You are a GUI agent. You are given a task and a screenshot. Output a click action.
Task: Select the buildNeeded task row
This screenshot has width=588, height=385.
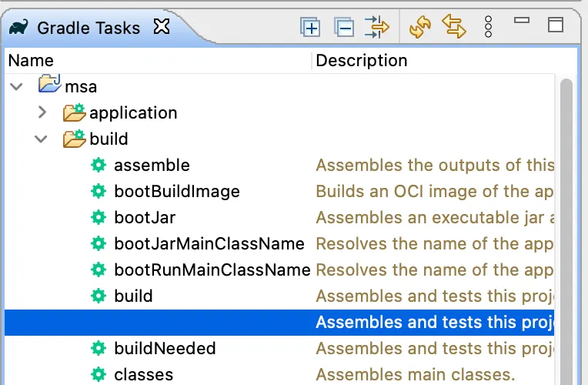165,349
